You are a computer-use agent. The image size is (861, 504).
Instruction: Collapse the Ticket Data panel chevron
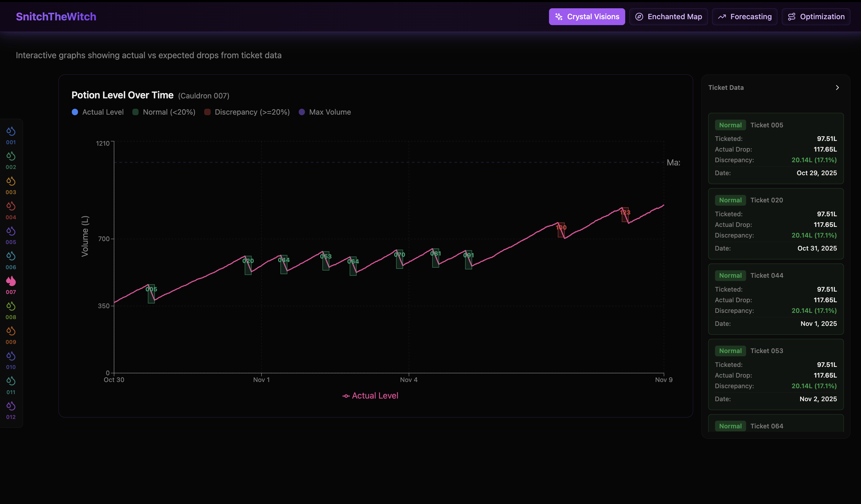[837, 88]
